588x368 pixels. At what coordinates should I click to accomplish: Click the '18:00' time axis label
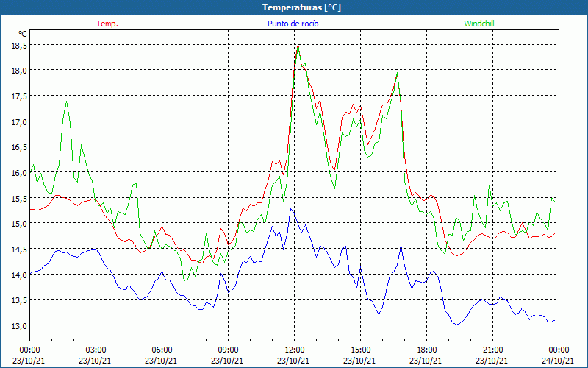click(427, 350)
